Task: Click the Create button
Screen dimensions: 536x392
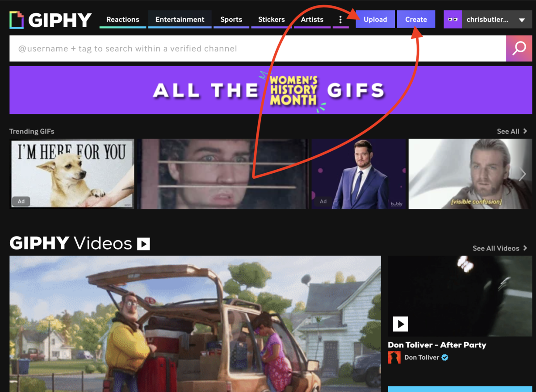Action: 416,20
